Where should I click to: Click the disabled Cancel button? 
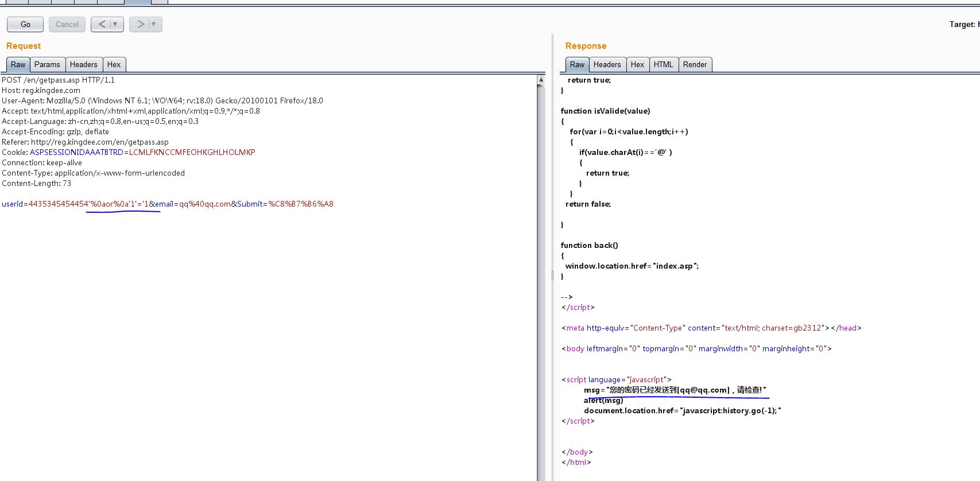67,24
